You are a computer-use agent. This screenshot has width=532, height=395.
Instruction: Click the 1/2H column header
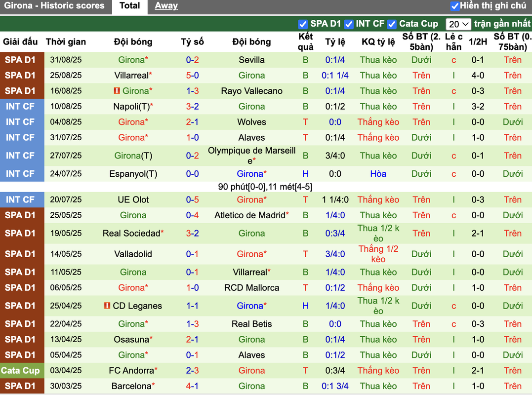pyautogui.click(x=478, y=42)
